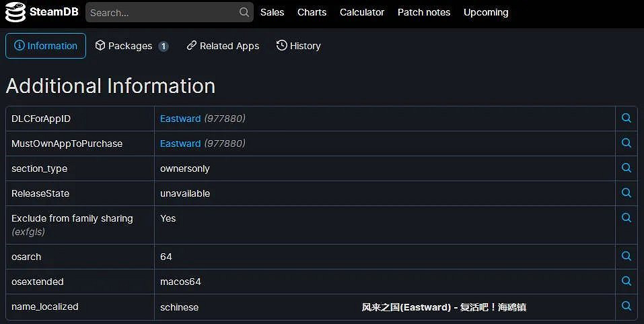Screen dimensions: 644x324
Task: Open Eastward link in DLCForAppID row
Action: click(x=180, y=119)
